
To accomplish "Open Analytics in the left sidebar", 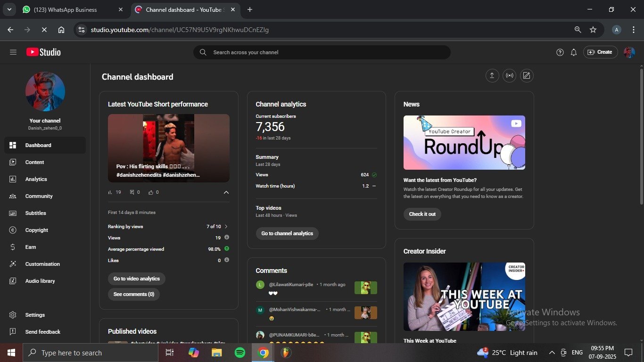I will pyautogui.click(x=36, y=179).
